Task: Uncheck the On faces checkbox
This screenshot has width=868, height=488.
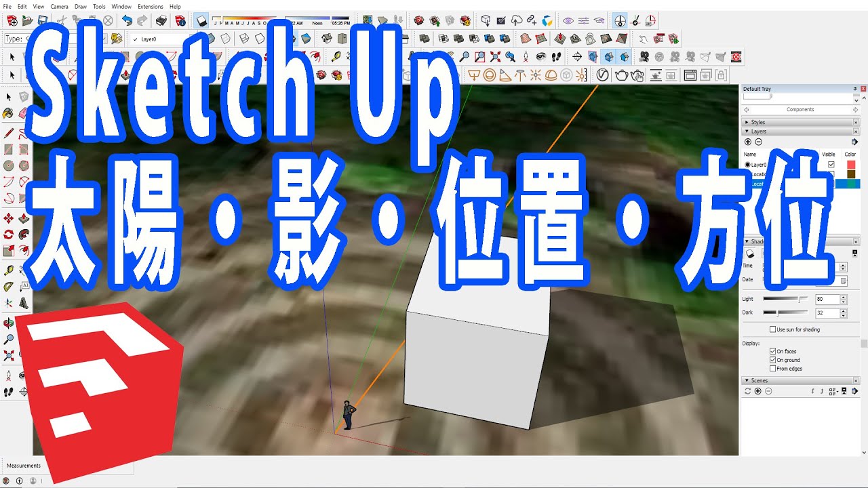Action: [772, 351]
